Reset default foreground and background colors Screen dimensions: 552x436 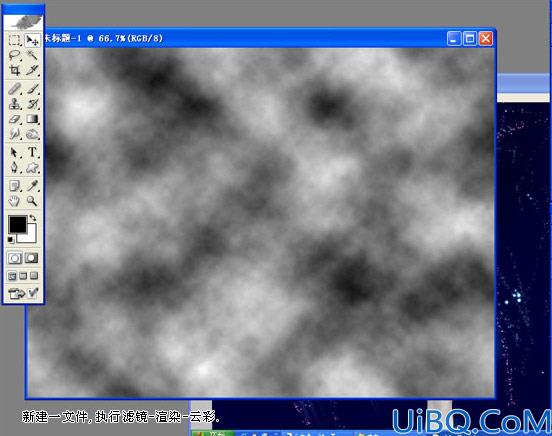pos(11,240)
